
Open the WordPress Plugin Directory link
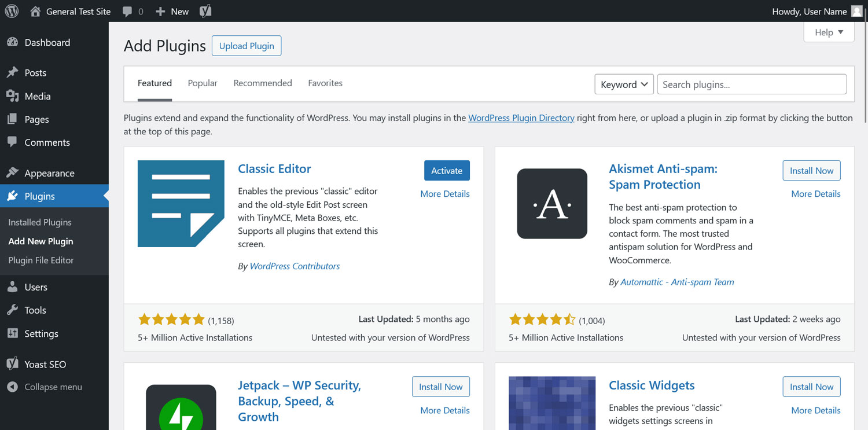click(521, 117)
